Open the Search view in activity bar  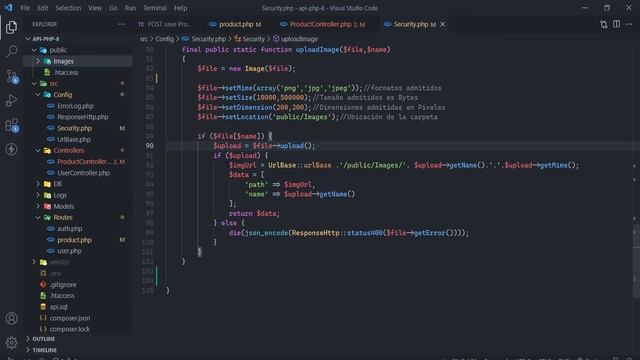pyautogui.click(x=11, y=51)
